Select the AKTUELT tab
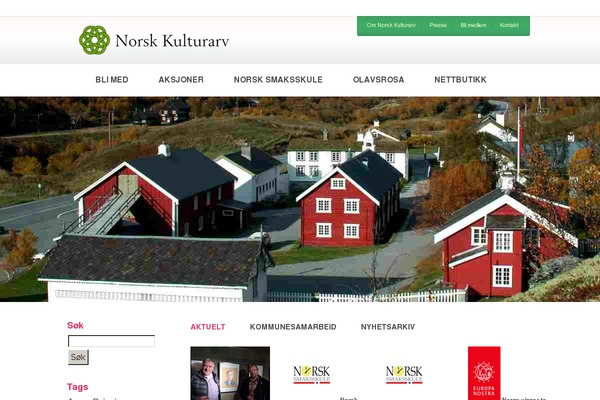Image resolution: width=600 pixels, height=400 pixels. [208, 327]
